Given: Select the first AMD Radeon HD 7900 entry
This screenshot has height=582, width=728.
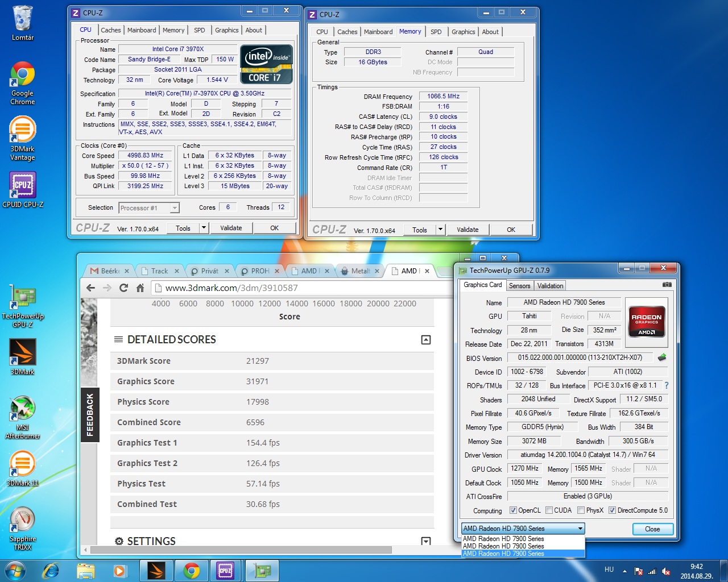Looking at the screenshot, I should [x=523, y=539].
